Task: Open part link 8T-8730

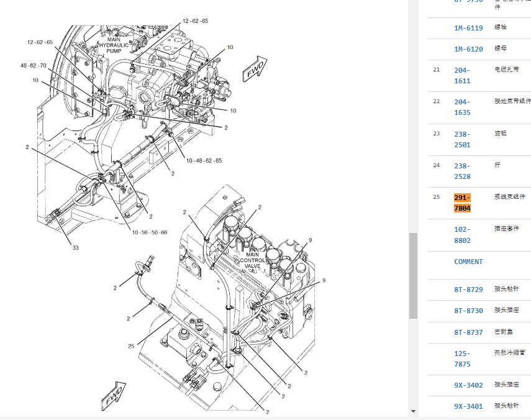Action: click(468, 311)
